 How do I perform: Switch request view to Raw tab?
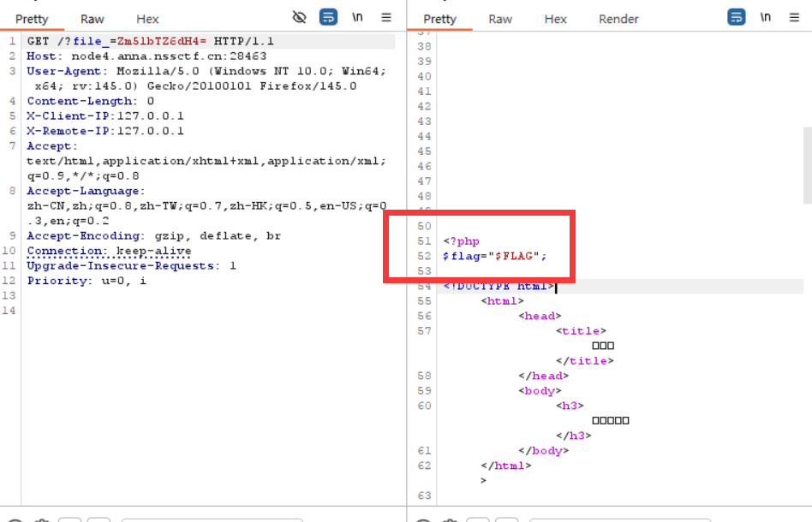click(x=93, y=19)
